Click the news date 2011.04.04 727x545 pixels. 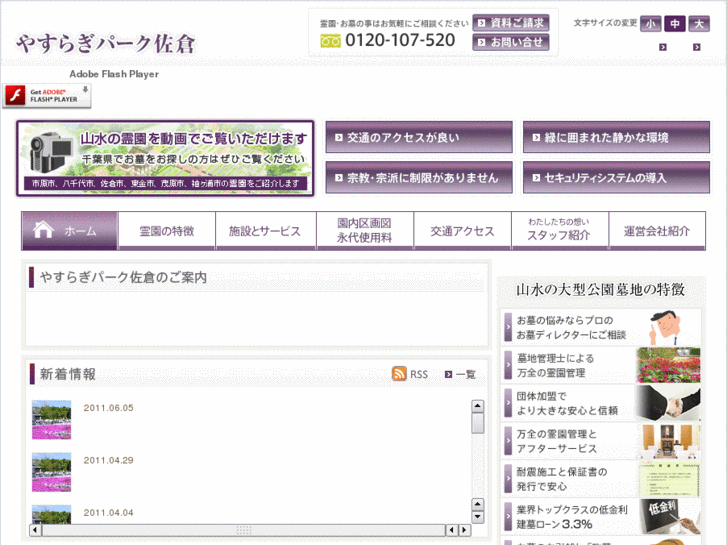click(108, 513)
